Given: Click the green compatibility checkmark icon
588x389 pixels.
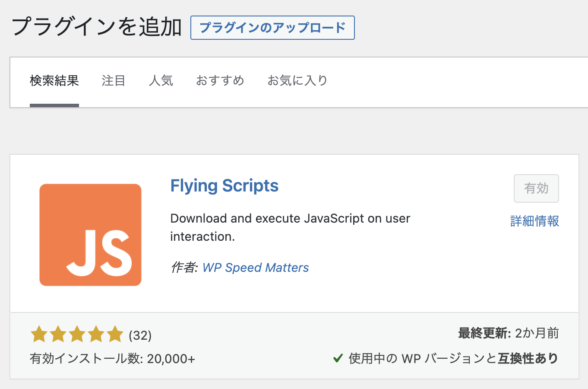Looking at the screenshot, I should (338, 358).
